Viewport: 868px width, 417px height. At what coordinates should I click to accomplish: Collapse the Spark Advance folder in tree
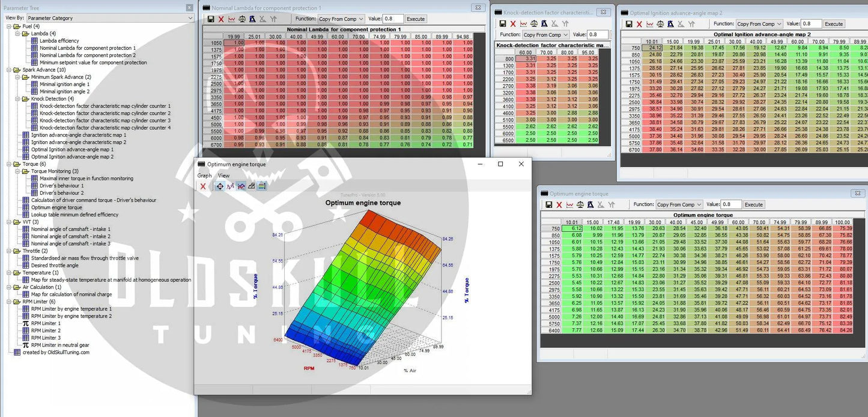pos(8,70)
